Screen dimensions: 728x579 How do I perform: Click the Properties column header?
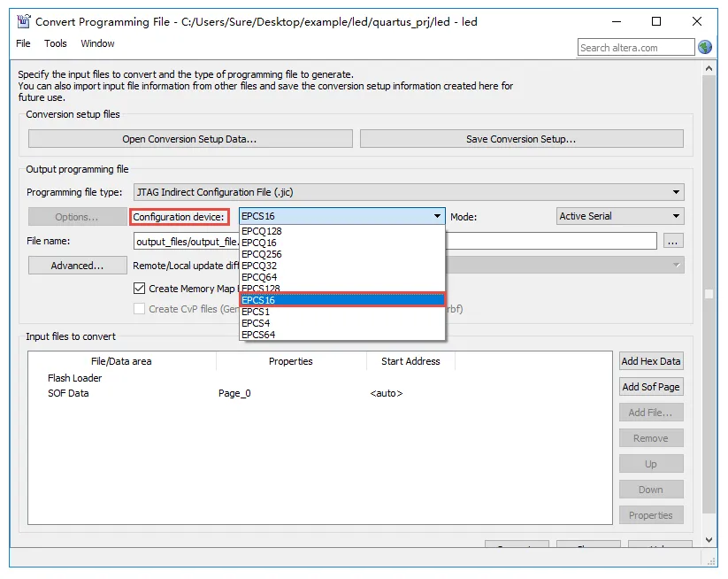291,361
